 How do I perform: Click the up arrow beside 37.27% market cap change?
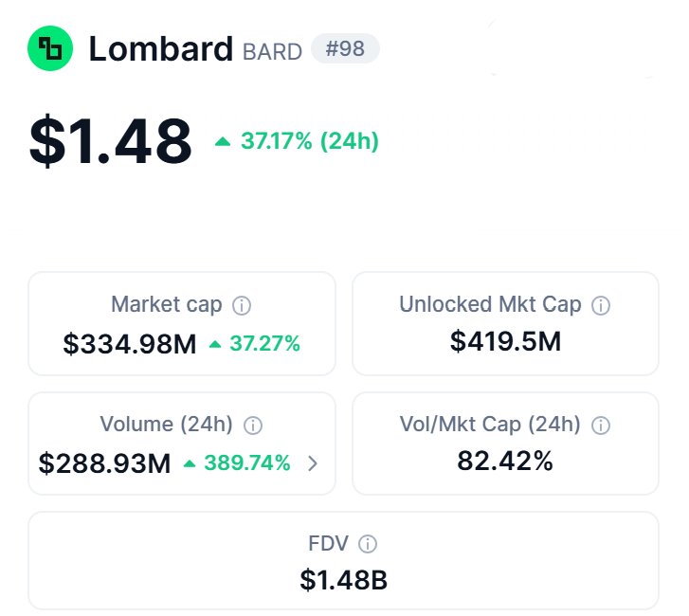click(215, 344)
